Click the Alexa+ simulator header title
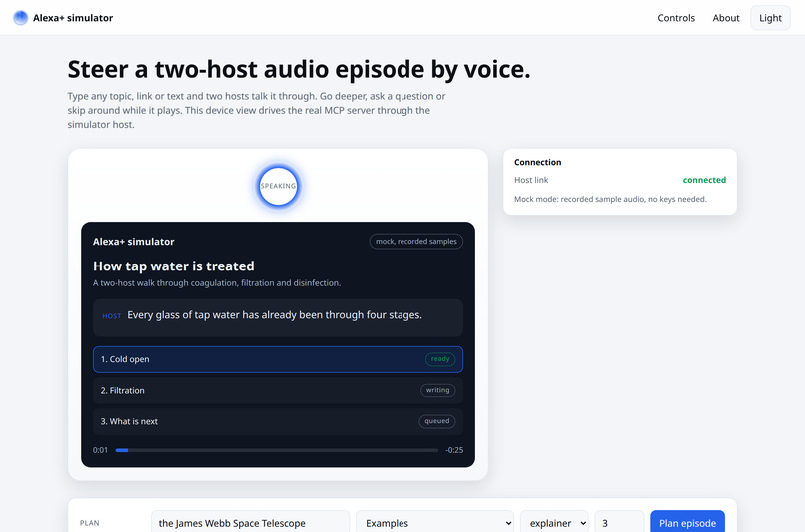 [x=73, y=18]
